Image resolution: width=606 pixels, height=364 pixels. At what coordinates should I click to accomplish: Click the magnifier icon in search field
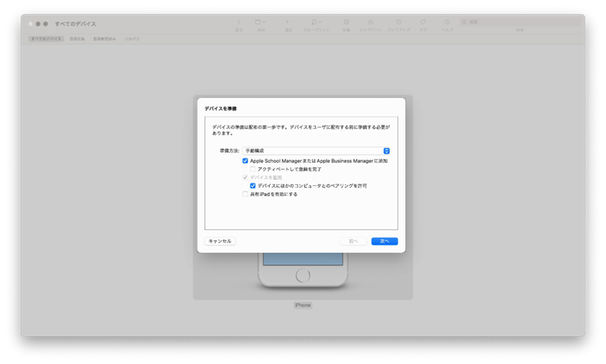[x=464, y=22]
